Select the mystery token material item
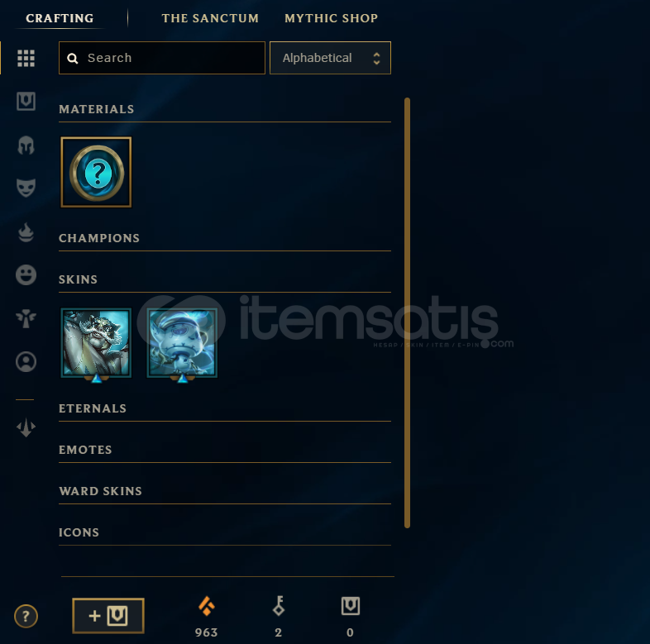The width and height of the screenshot is (650, 644). pyautogui.click(x=96, y=172)
